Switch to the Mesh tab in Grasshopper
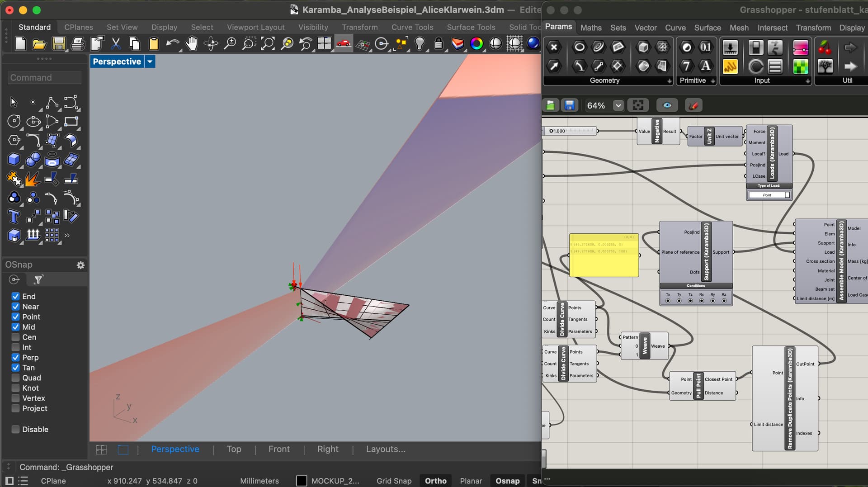This screenshot has height=487, width=868. point(739,28)
